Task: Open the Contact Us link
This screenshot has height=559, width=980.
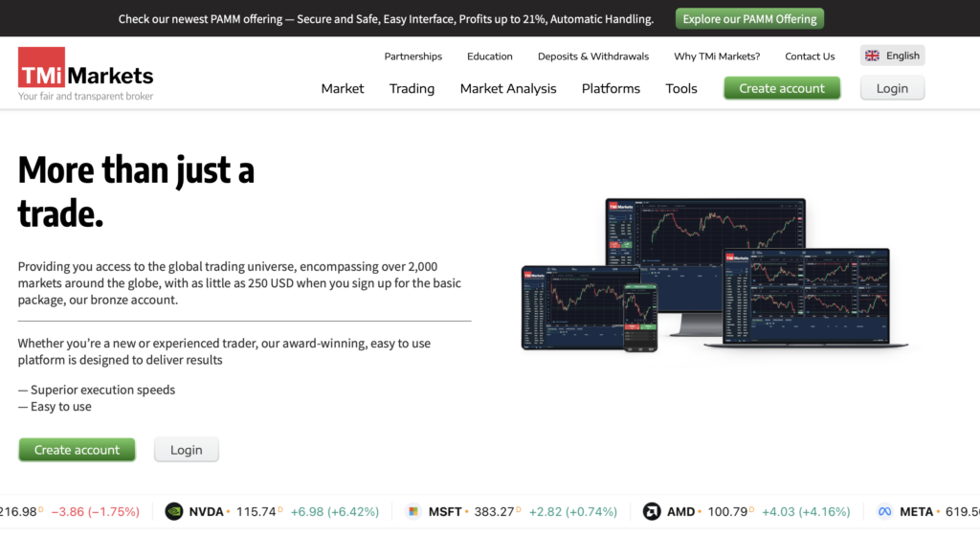Action: 810,56
